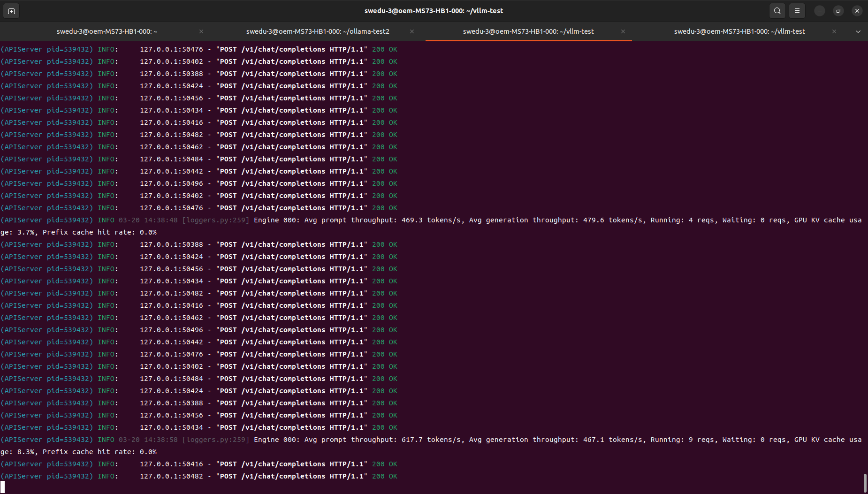Close the active vllm-test tab
Image resolution: width=868 pixels, height=494 pixels.
pyautogui.click(x=623, y=31)
